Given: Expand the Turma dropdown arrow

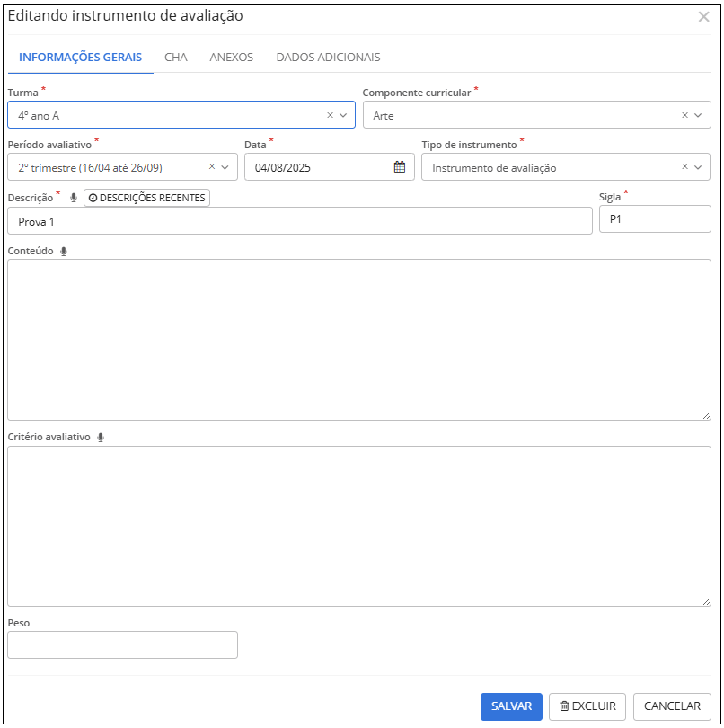Looking at the screenshot, I should (343, 115).
